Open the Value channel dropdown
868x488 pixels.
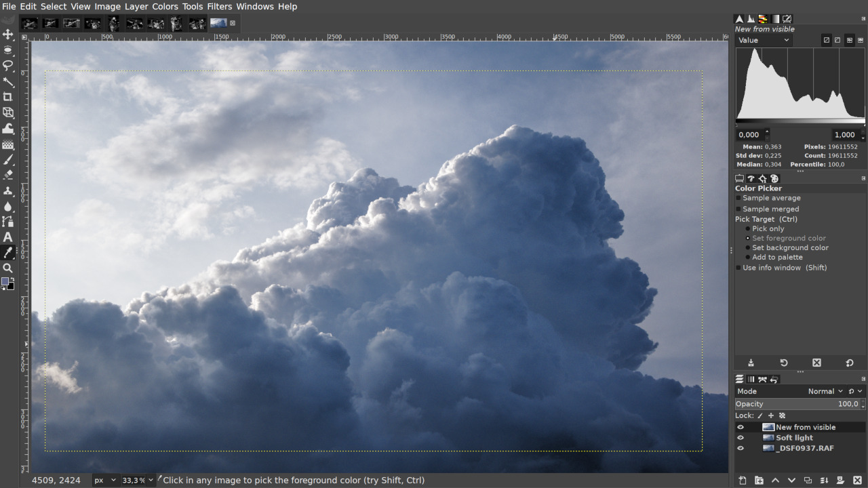[764, 40]
